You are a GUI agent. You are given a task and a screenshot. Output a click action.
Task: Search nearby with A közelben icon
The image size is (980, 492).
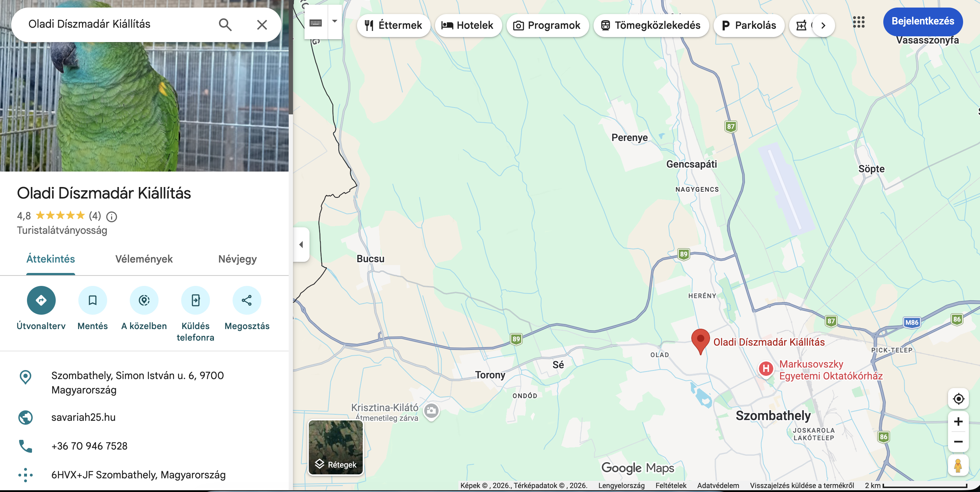[x=144, y=300]
